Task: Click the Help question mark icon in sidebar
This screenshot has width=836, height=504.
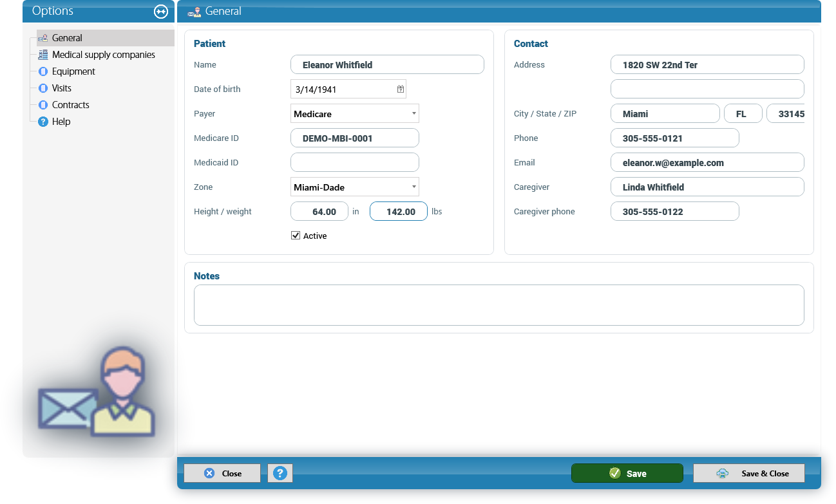Action: pyautogui.click(x=43, y=122)
